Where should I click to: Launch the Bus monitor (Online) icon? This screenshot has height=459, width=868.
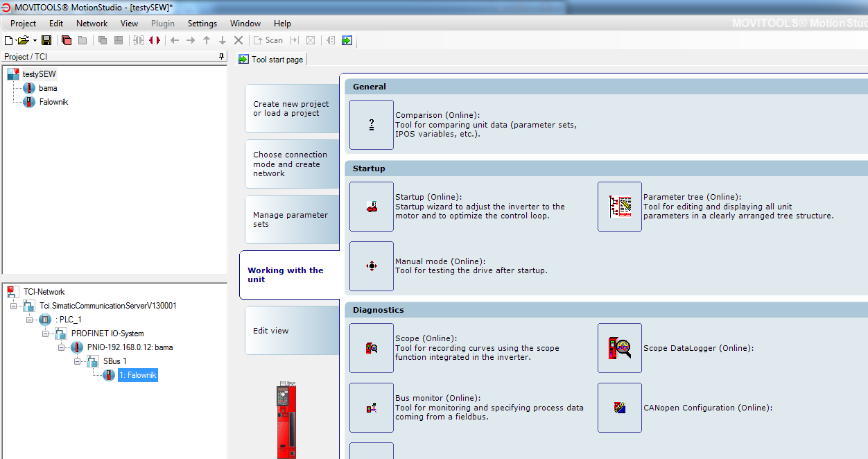point(372,408)
